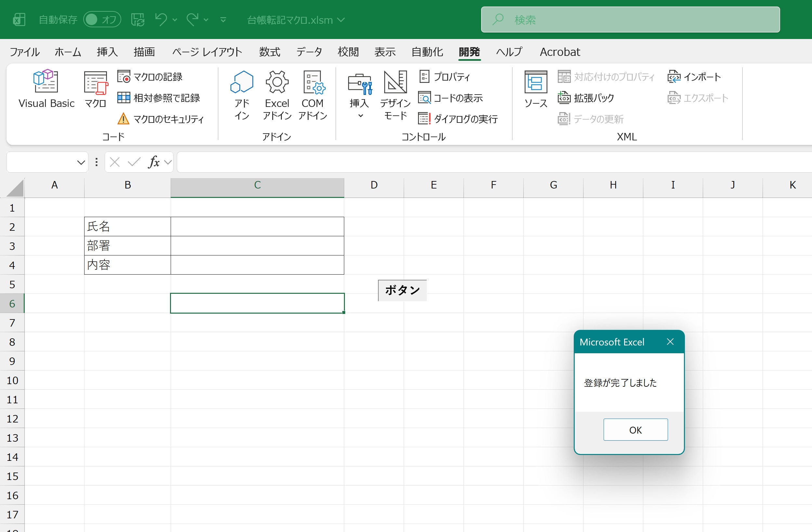Viewport: 812px width, 532px height.
Task: Open the Visual Basic editor
Action: coord(46,89)
